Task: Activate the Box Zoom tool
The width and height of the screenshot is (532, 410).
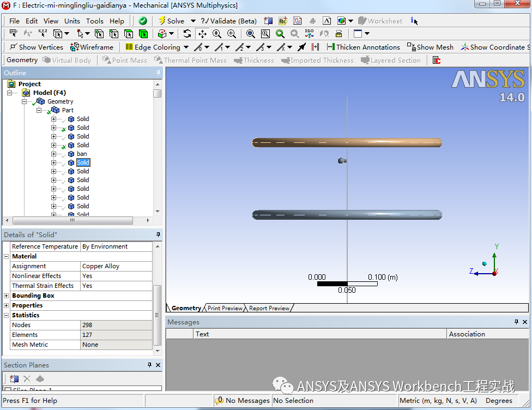Action: tap(232, 34)
